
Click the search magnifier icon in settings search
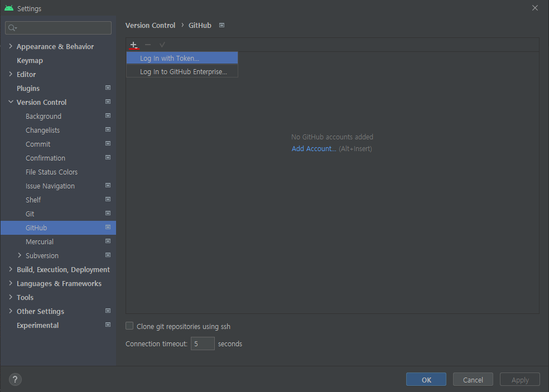point(12,28)
